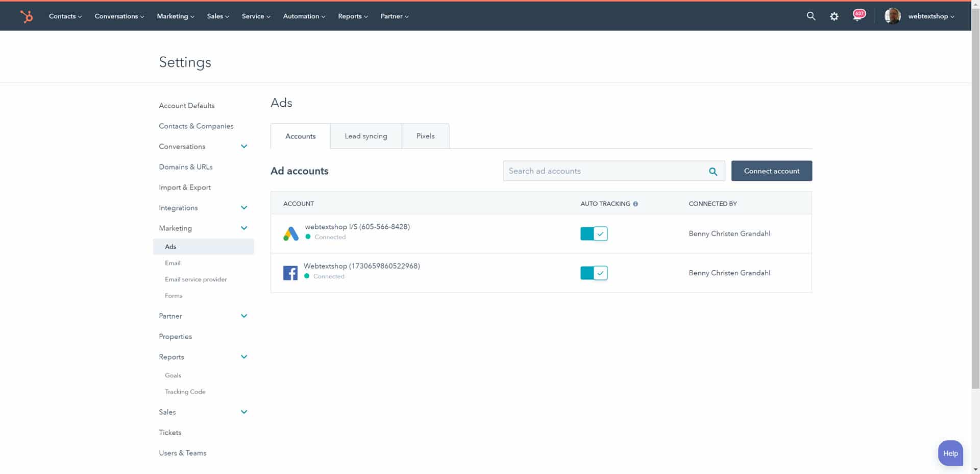Open the Contacts top navigation menu
980x474 pixels.
(x=65, y=16)
